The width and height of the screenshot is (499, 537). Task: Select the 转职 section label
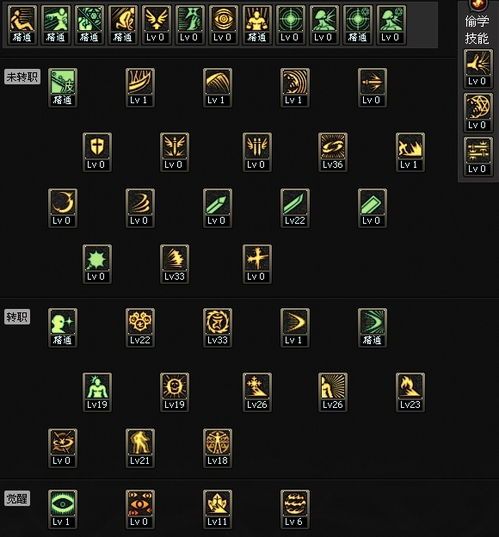pyautogui.click(x=17, y=317)
